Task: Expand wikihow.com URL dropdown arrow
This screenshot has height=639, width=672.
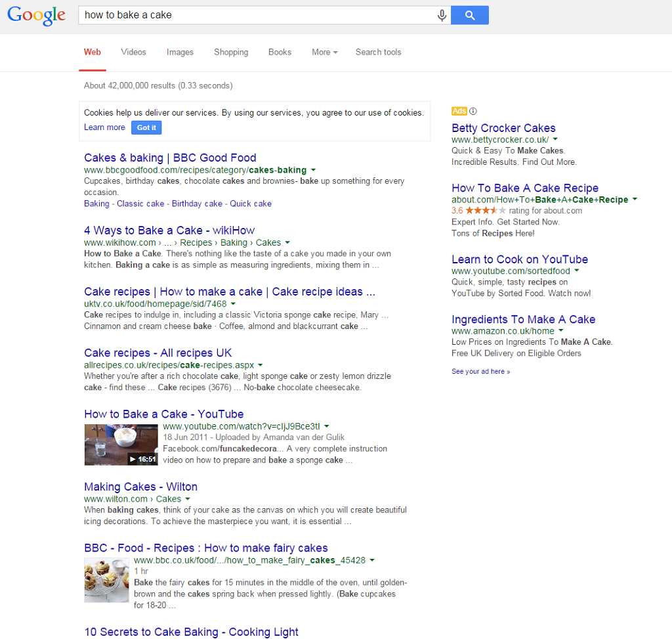Action: click(x=287, y=242)
